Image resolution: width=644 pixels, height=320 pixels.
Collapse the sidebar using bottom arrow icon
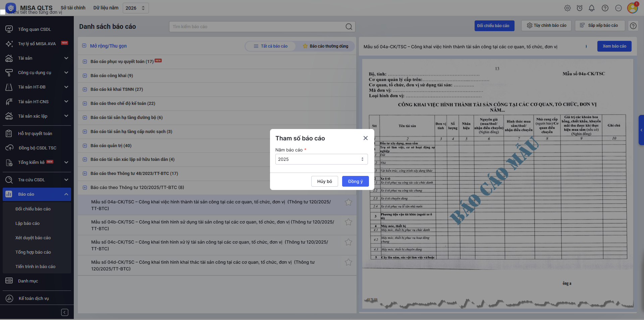(x=65, y=312)
